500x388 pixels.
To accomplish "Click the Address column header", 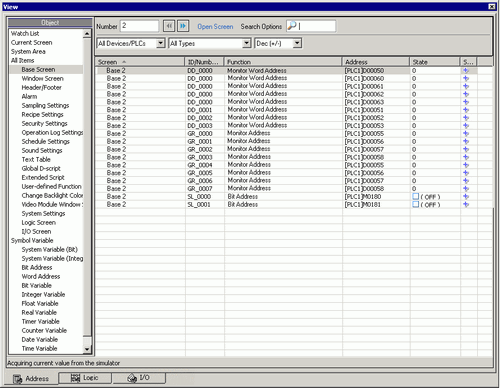I will click(376, 62).
